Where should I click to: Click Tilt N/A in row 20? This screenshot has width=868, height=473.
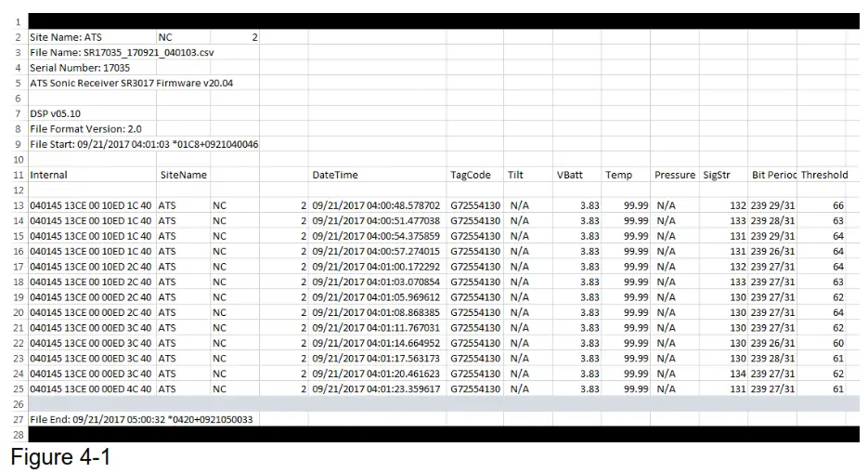click(528, 312)
